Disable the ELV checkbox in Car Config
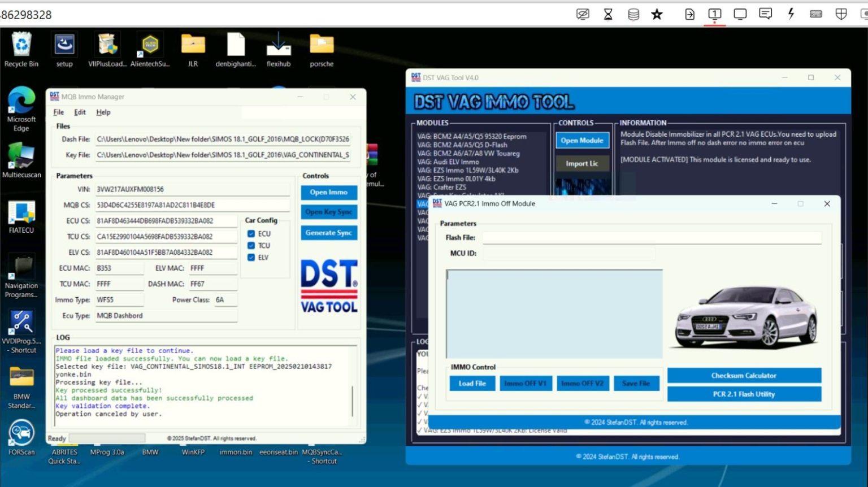The image size is (868, 487). click(250, 257)
